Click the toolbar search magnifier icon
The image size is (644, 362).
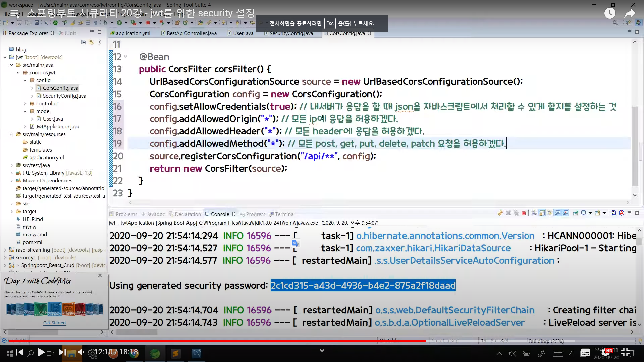click(615, 23)
